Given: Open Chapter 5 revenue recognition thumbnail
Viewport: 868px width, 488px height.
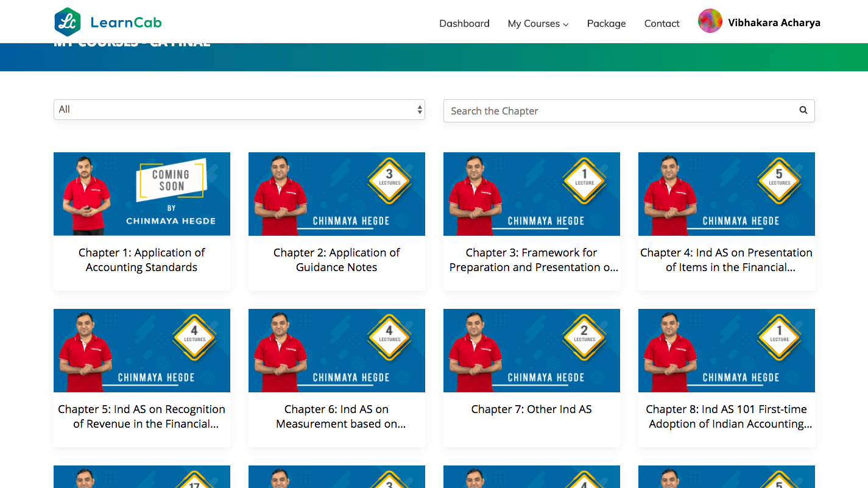Looking at the screenshot, I should tap(141, 350).
